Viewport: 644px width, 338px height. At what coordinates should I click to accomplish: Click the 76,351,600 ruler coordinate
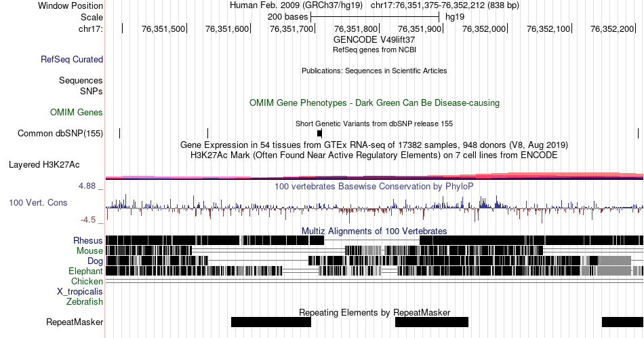[x=227, y=29]
